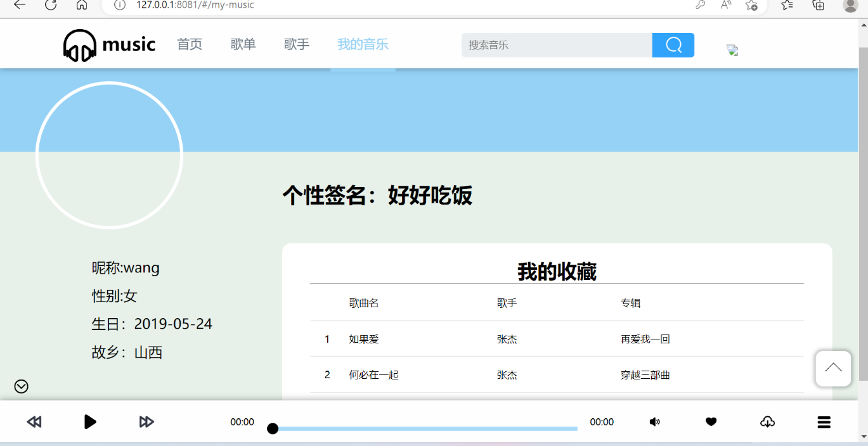Click the scrollbar down arrow
This screenshot has width=868, height=446.
pyautogui.click(x=863, y=437)
